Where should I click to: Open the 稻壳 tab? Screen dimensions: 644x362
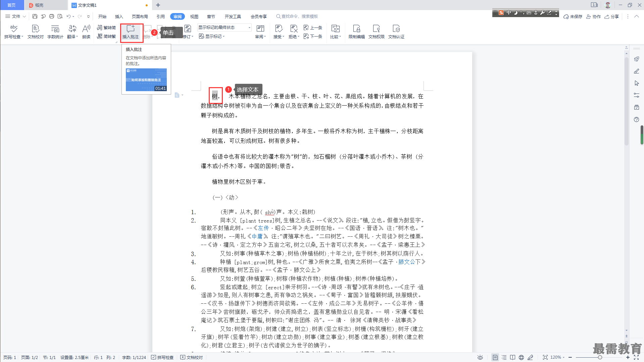[46, 5]
